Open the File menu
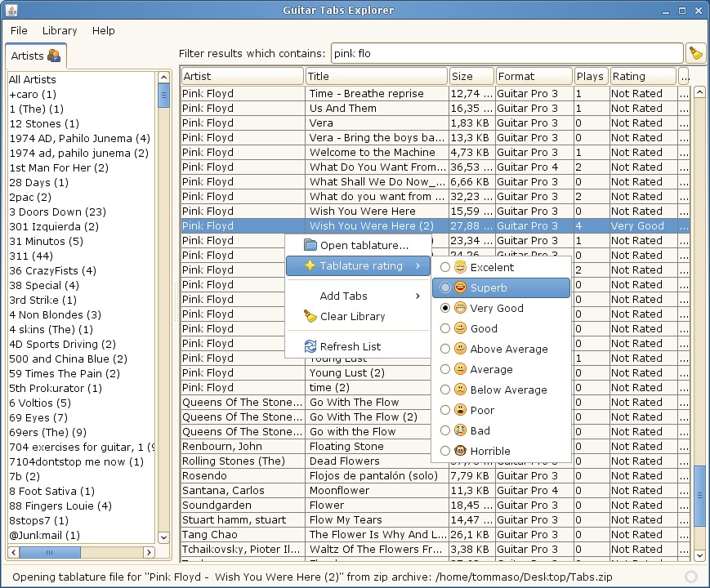The height and width of the screenshot is (588, 710). pyautogui.click(x=19, y=30)
